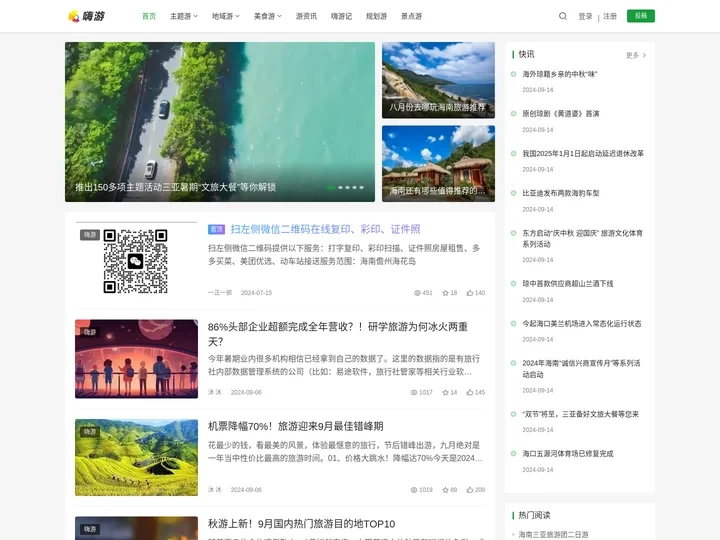This screenshot has height=540, width=720.
Task: Go to the 首页 nav tab
Action: [149, 16]
